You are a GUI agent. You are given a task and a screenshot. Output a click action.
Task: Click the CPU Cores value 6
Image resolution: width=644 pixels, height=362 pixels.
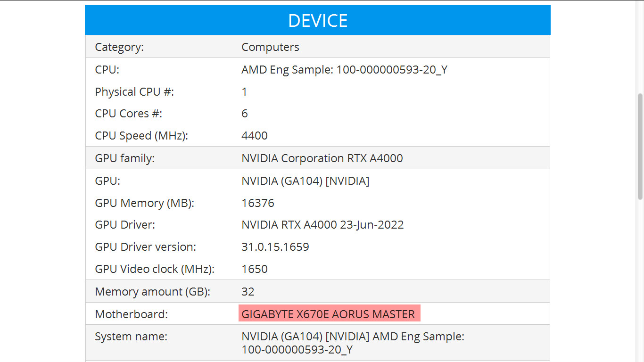pos(244,114)
